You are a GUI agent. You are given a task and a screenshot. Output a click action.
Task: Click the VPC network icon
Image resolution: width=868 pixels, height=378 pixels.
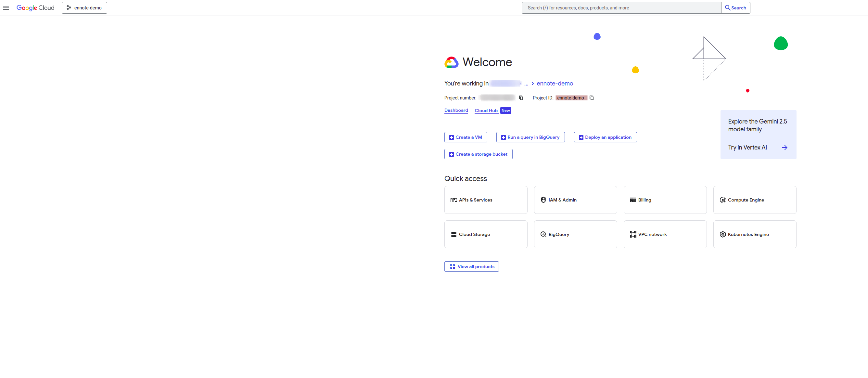(x=633, y=234)
